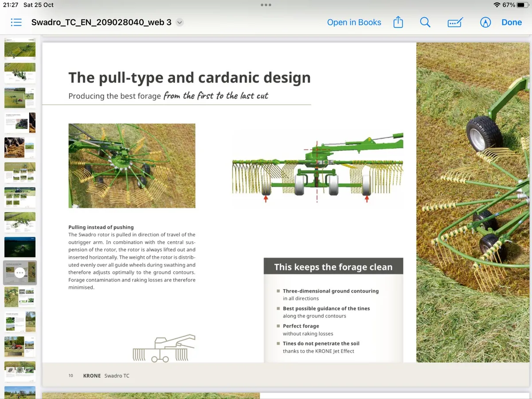Tap the three-dots handle above the document

click(x=266, y=4)
